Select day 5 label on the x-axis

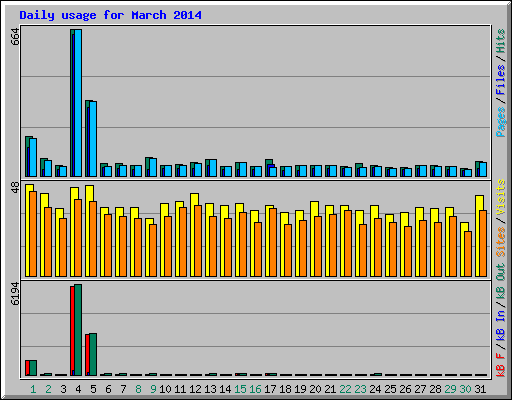93,389
